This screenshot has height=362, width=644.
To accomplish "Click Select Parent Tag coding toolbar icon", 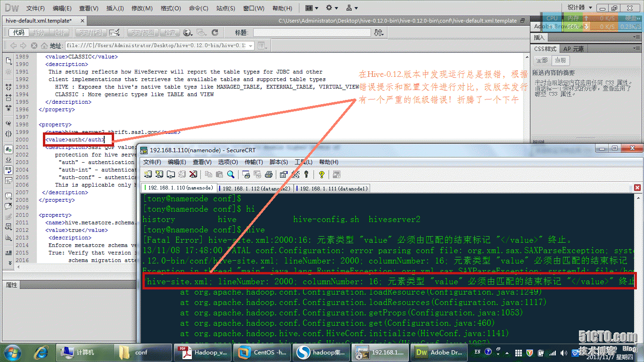I will pos(8,123).
